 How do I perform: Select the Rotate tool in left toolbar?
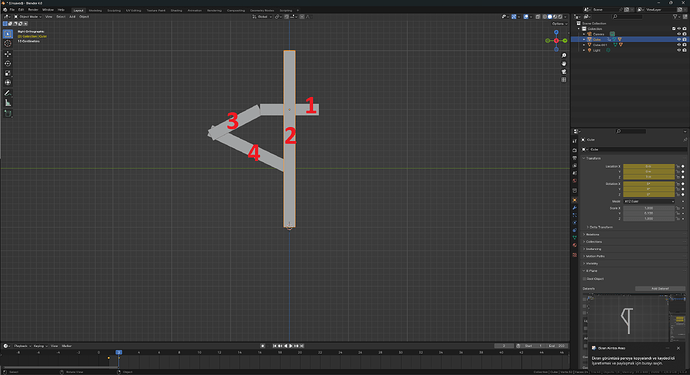(7, 63)
